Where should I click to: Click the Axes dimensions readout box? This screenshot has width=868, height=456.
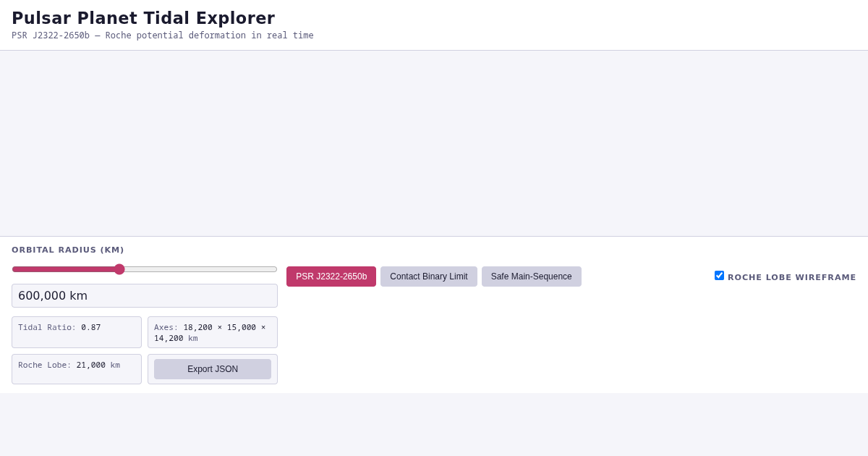coord(213,332)
